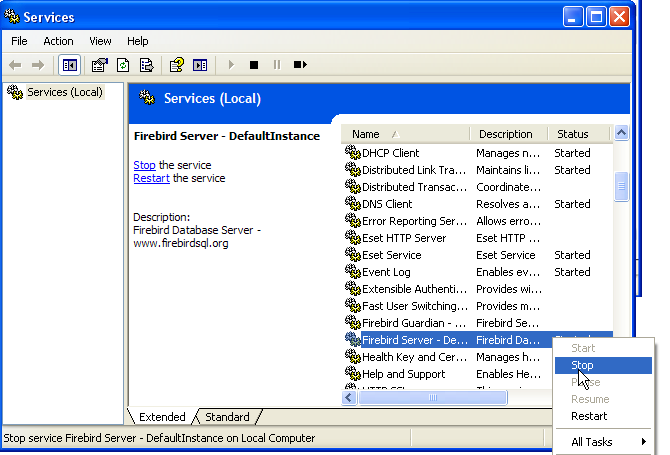Choose Stop in the context menu

click(582, 365)
